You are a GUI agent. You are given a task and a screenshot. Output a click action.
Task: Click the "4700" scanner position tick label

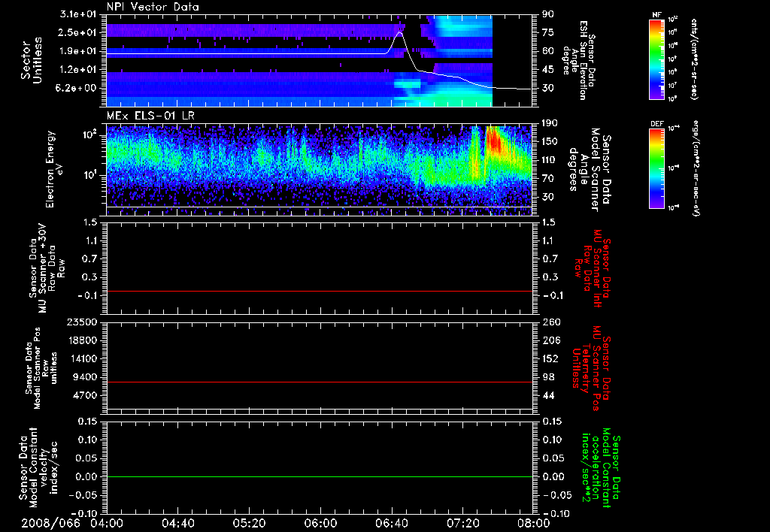coord(83,395)
